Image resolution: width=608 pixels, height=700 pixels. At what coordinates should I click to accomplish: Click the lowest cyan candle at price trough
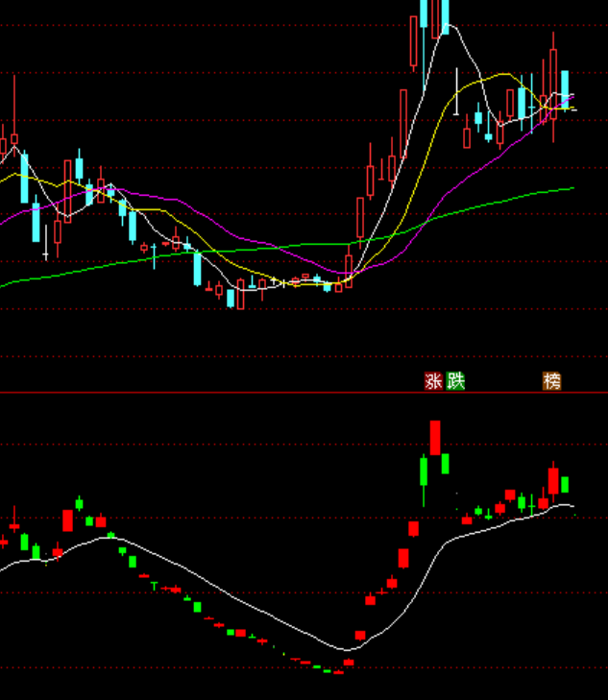tap(230, 298)
